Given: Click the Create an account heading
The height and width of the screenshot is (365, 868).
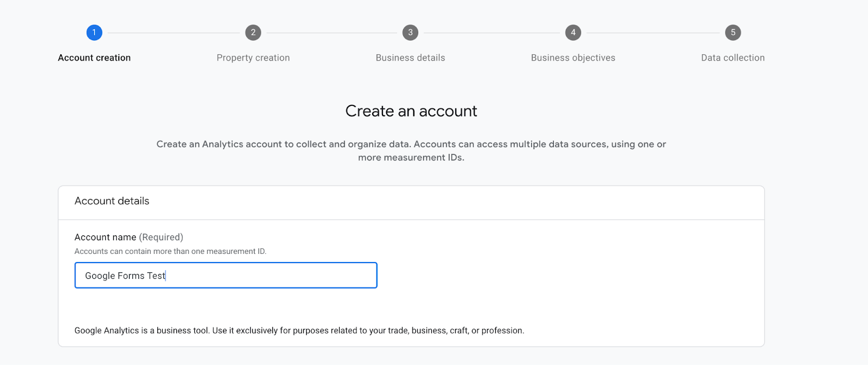Looking at the screenshot, I should click(x=411, y=111).
